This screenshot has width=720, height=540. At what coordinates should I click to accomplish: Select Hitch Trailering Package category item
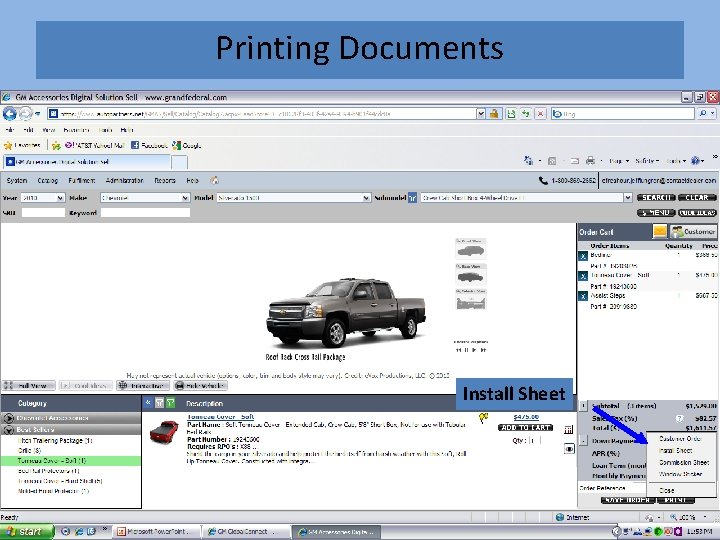click(55, 440)
